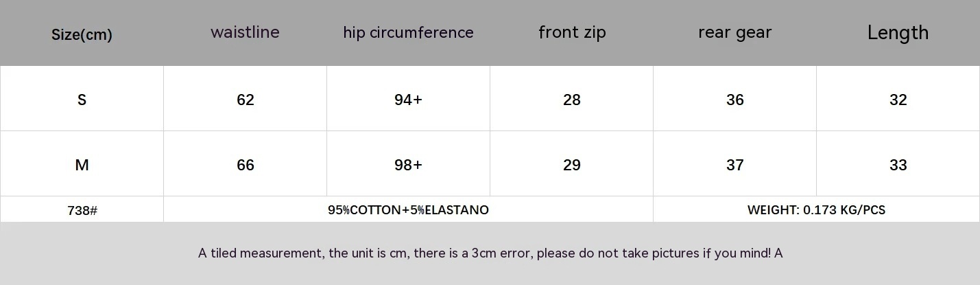Select front zip value 29

click(571, 165)
